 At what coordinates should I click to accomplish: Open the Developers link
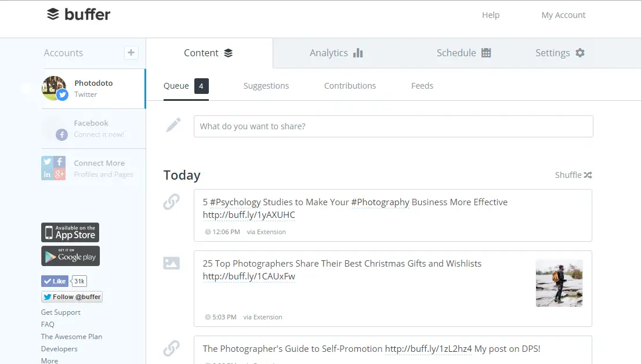click(x=59, y=349)
